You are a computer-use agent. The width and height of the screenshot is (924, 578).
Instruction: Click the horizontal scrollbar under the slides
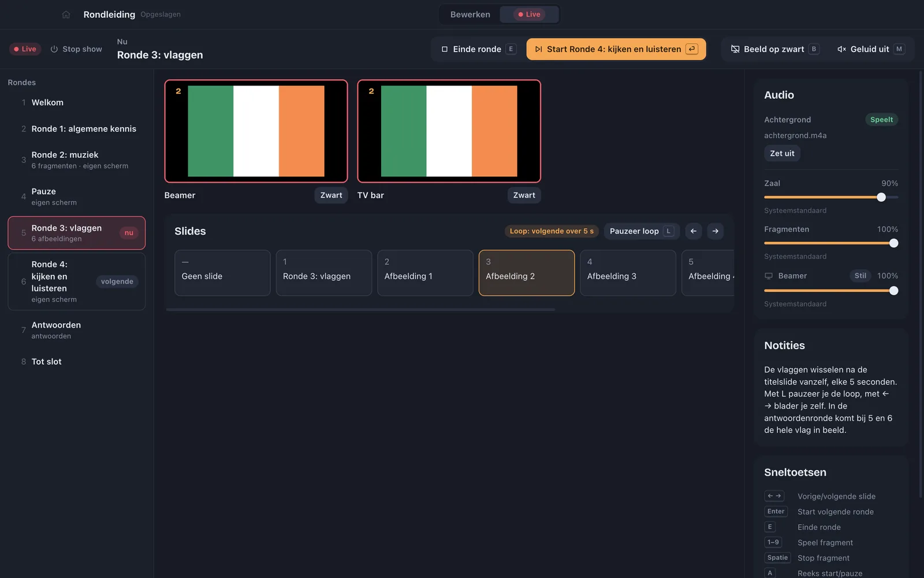click(360, 310)
